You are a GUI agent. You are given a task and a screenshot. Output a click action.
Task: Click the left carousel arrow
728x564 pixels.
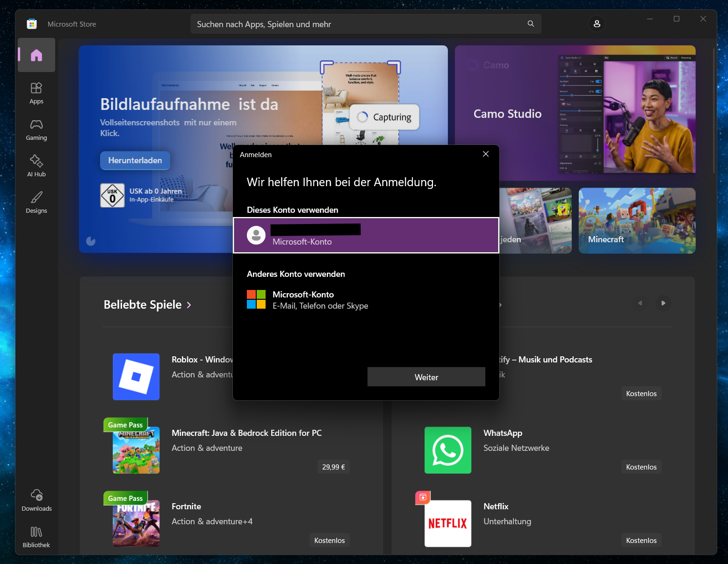(640, 303)
